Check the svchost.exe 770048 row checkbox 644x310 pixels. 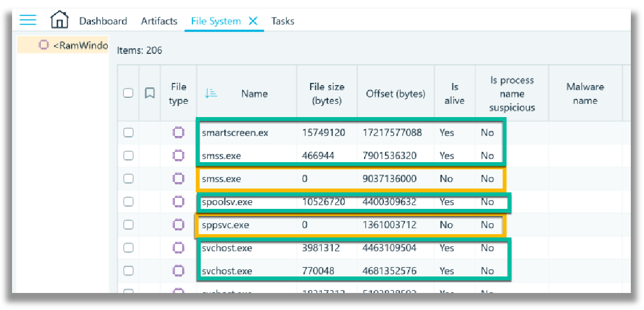click(129, 270)
